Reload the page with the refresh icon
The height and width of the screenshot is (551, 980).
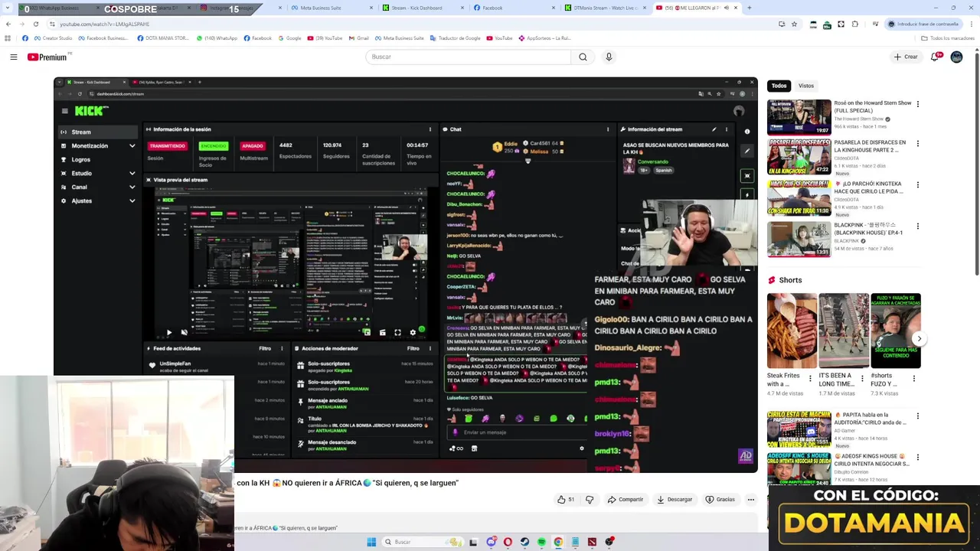tap(35, 24)
